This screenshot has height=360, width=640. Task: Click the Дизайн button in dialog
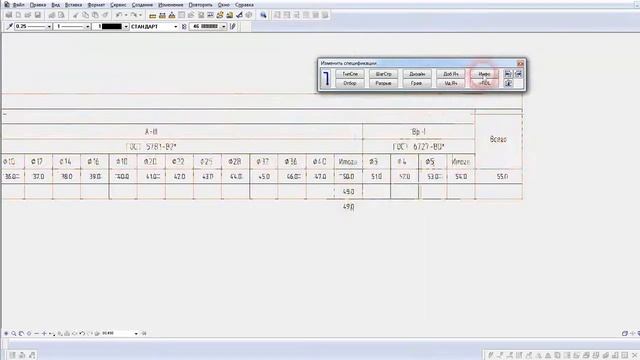click(x=417, y=74)
